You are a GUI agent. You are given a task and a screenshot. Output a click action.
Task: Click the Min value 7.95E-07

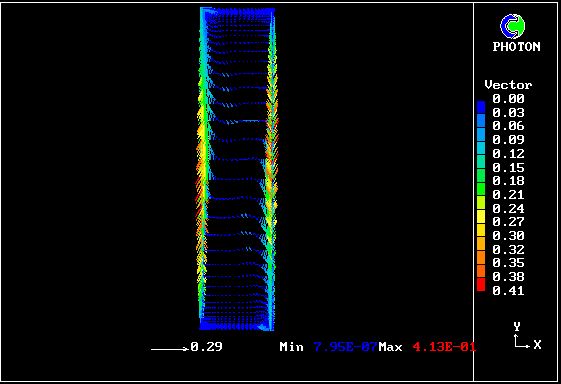tap(345, 347)
